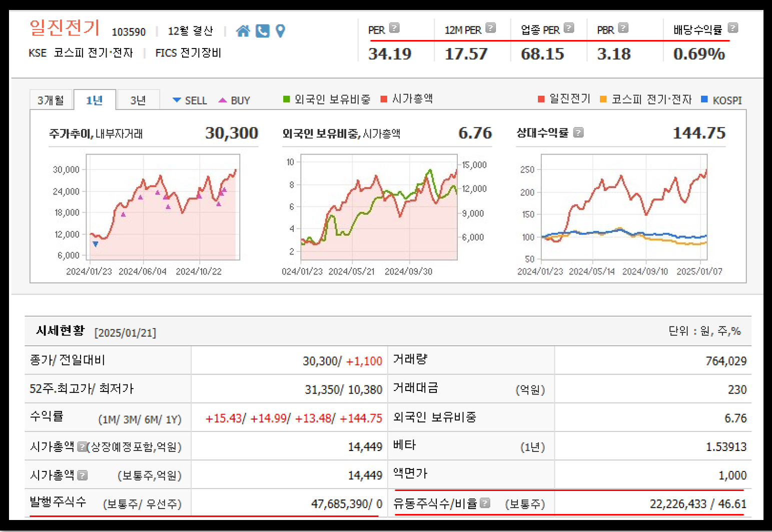Click the 액면가 value 1,000
Viewport: 772px width, 532px height.
[732, 475]
